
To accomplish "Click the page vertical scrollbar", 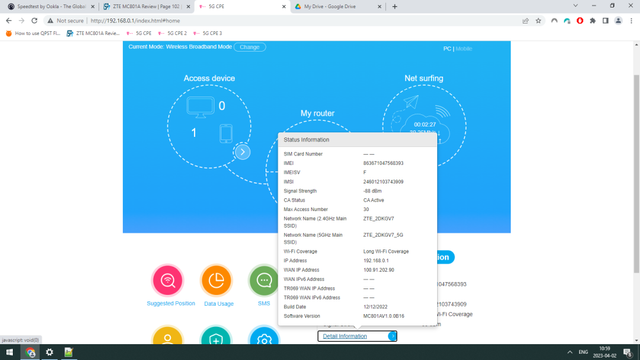I will point(636,173).
